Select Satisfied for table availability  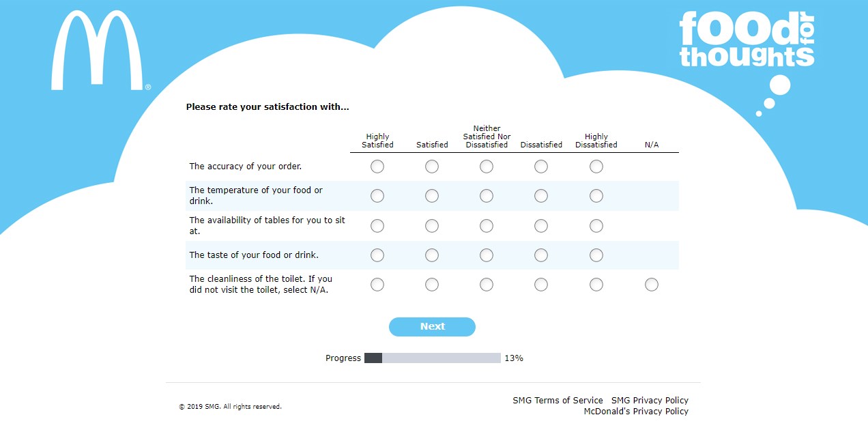pos(432,226)
